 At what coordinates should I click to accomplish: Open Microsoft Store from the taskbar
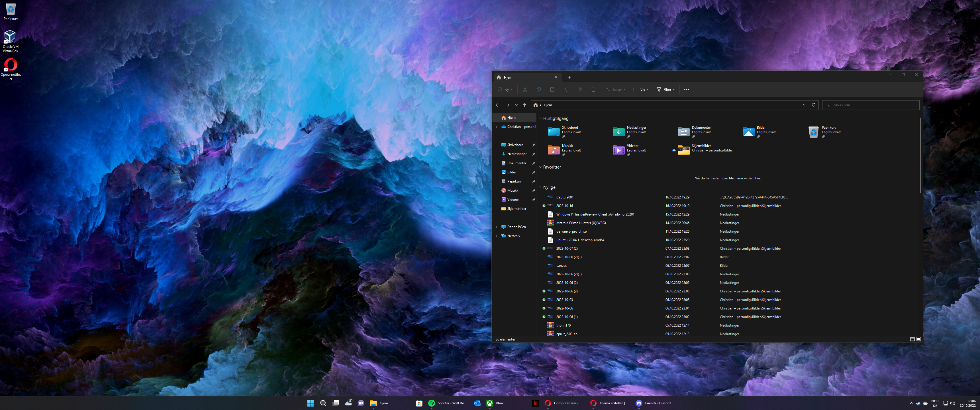419,403
